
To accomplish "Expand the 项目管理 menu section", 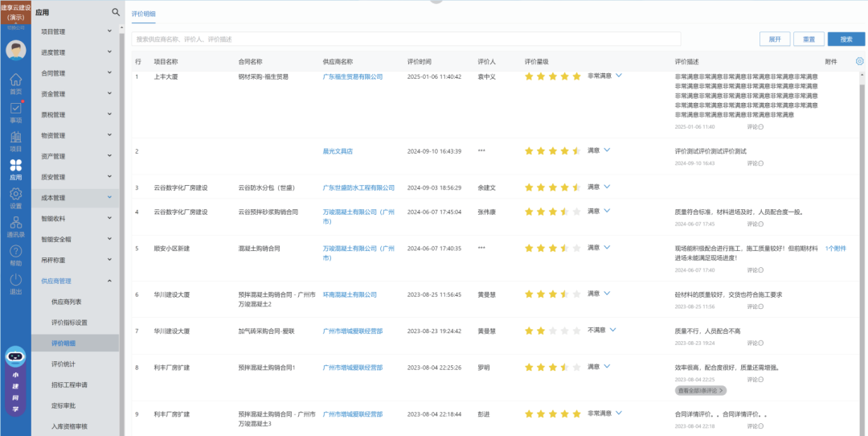I will 109,31.
